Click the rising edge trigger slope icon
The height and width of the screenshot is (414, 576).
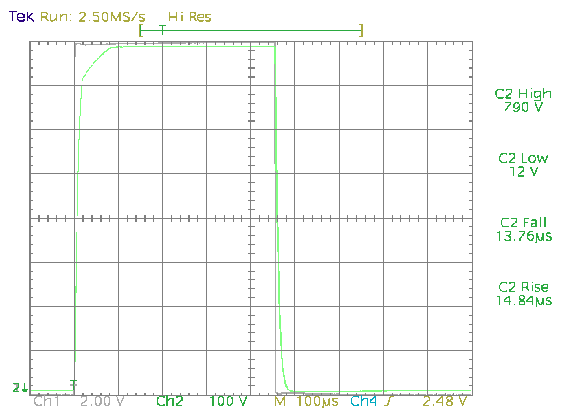coord(387,401)
